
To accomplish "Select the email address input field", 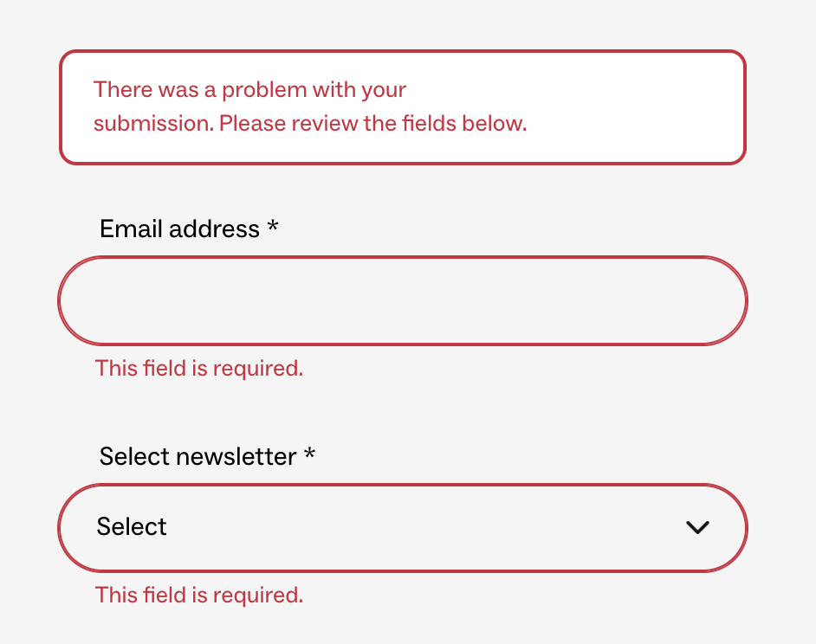I will [x=403, y=300].
